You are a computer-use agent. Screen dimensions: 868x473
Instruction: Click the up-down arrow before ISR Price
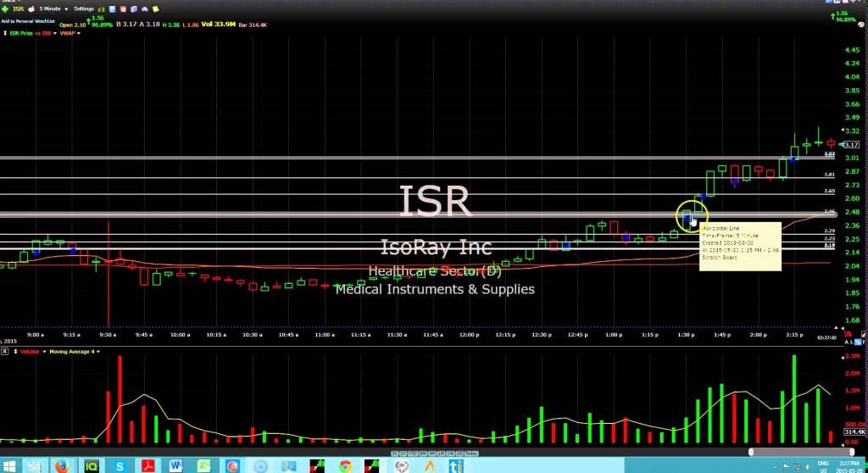point(5,33)
